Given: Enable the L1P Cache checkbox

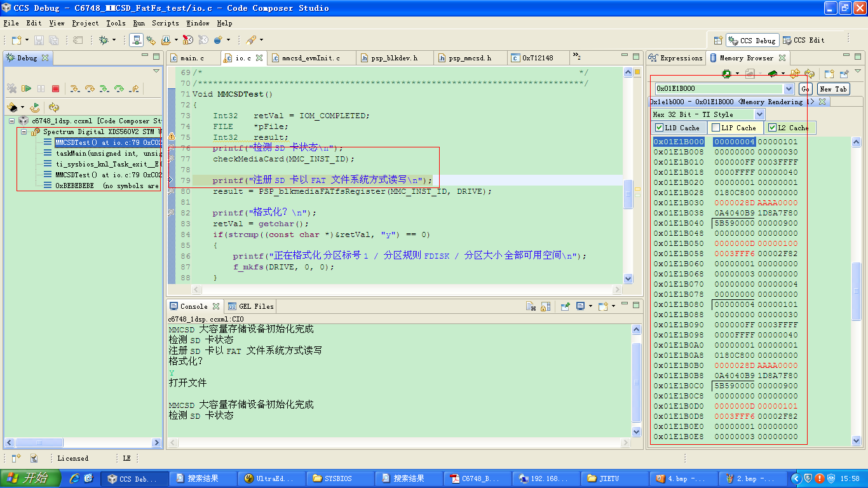Looking at the screenshot, I should [715, 128].
